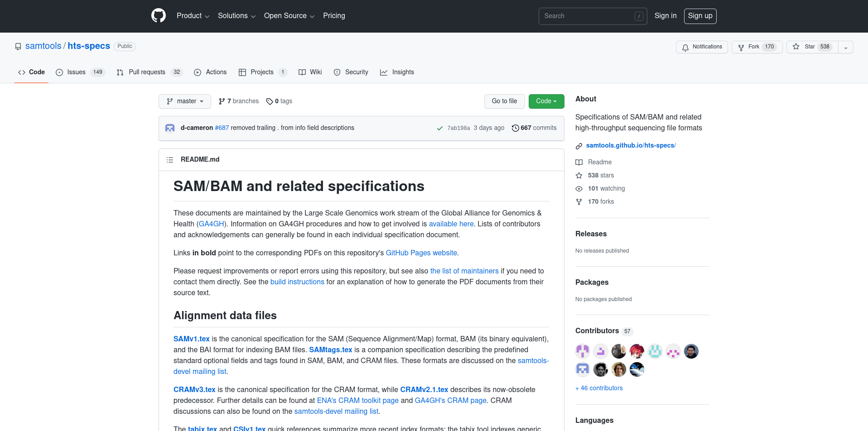Click the first contributor avatar

582,351
